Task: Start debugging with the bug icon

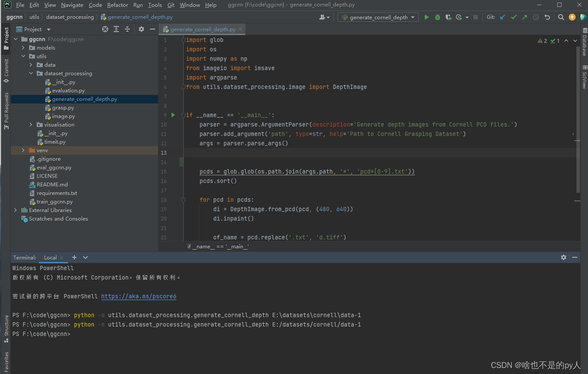Action: (x=437, y=17)
